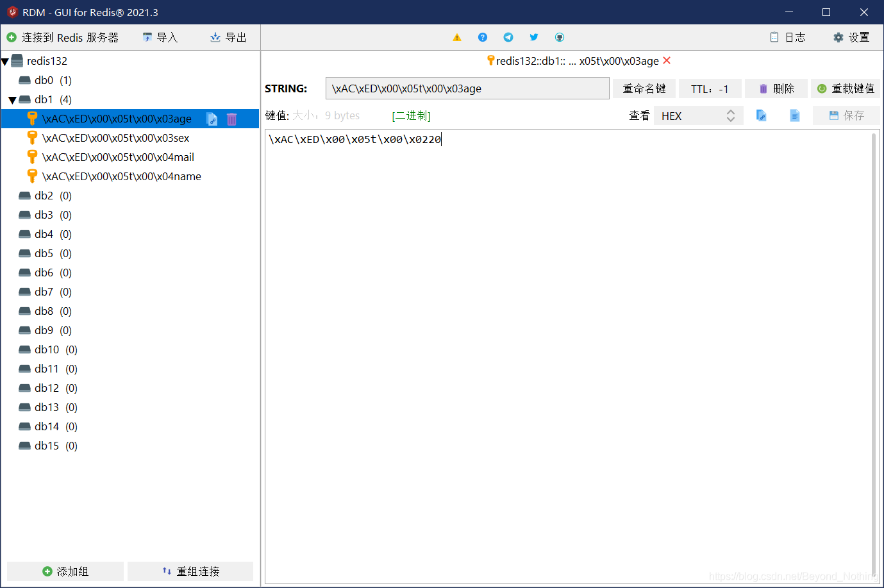884x588 pixels.
Task: Collapse the redis132 connection tree
Action: [5, 62]
